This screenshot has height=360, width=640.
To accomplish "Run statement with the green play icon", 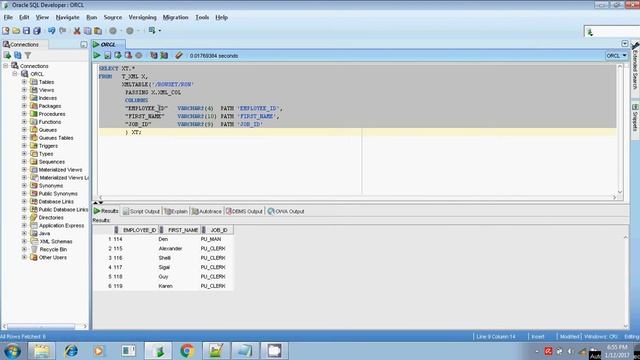I will 97,56.
